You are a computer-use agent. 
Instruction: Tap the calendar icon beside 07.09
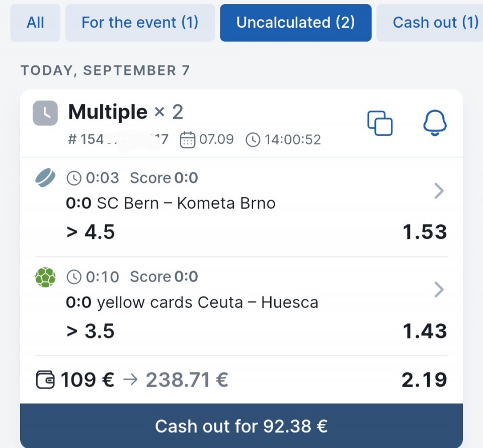pos(187,140)
